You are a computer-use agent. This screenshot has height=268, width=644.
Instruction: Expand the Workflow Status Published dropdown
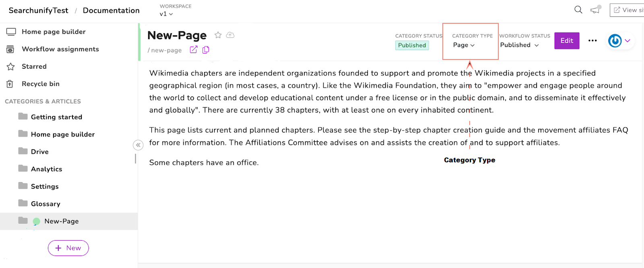click(x=519, y=45)
